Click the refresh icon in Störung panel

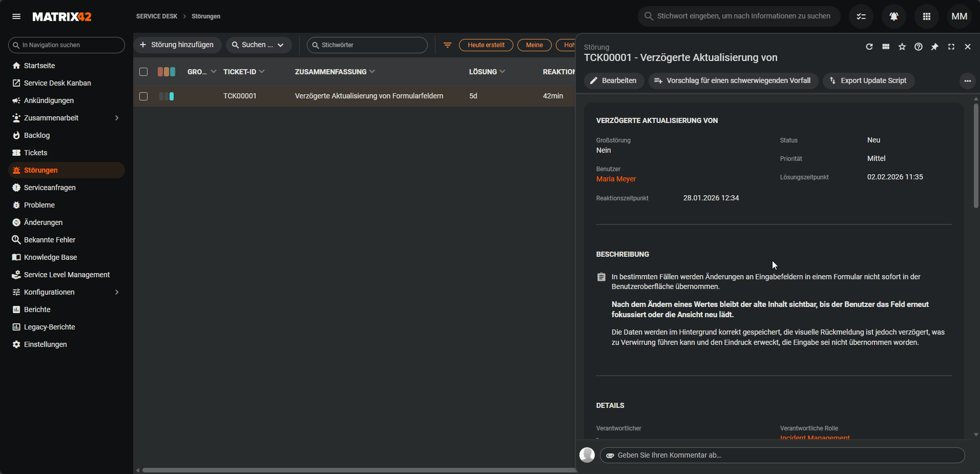[869, 47]
